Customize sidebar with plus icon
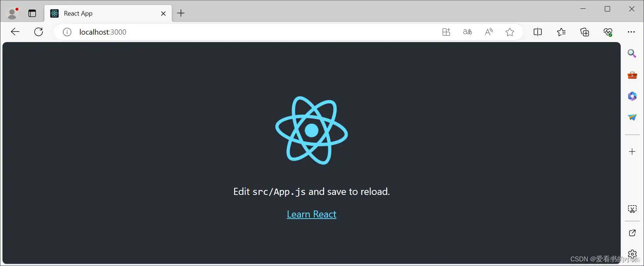 [632, 152]
